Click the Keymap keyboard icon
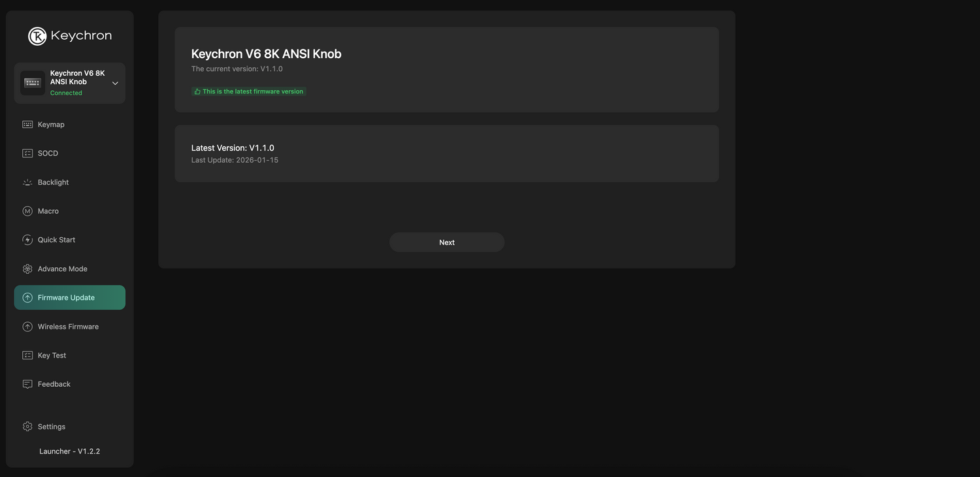 (27, 125)
